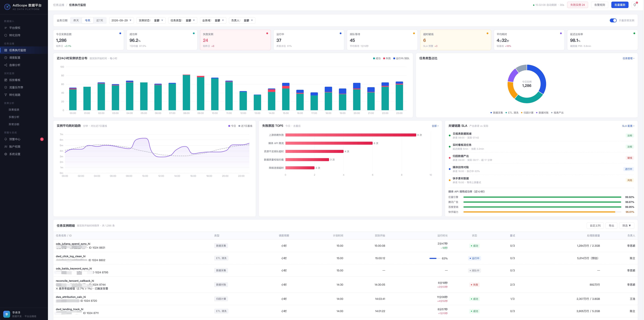This screenshot has height=320, width=644.
Task: Click the 任务运维 breadcrumb
Action: (59, 5)
